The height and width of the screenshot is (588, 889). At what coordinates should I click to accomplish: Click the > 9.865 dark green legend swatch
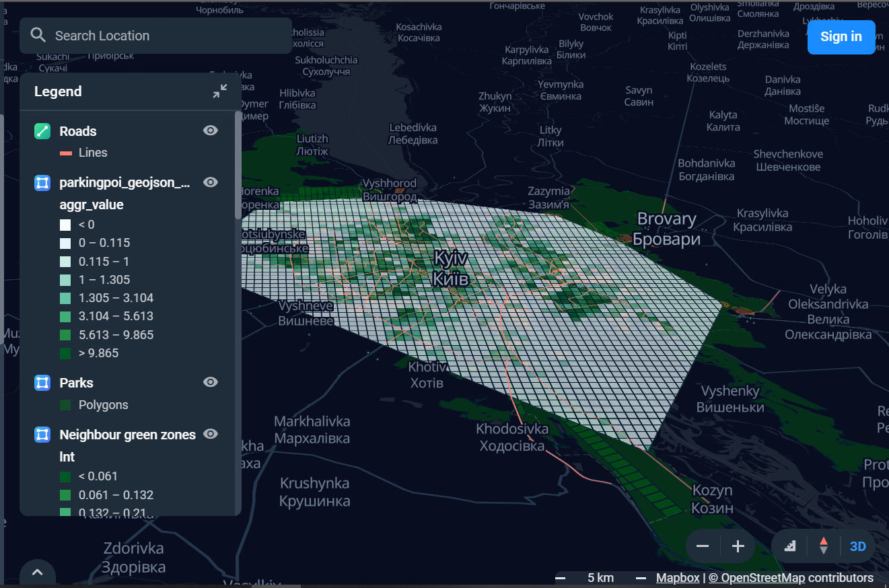[65, 353]
